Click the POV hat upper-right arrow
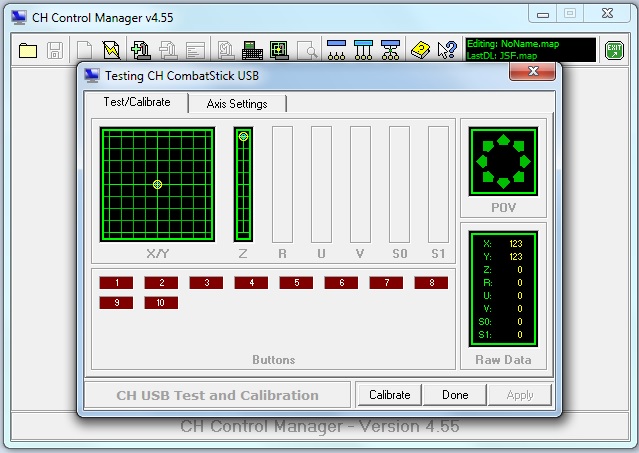 point(518,146)
